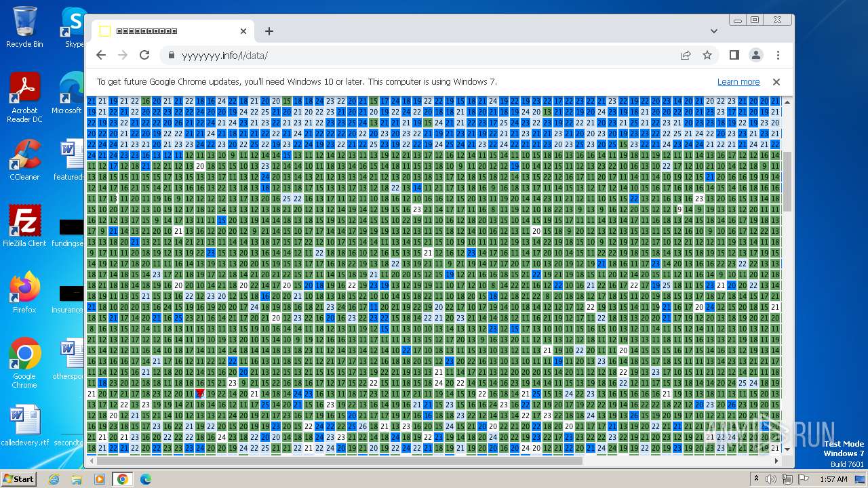This screenshot has height=488, width=868.
Task: View site information lock icon
Action: pos(171,55)
